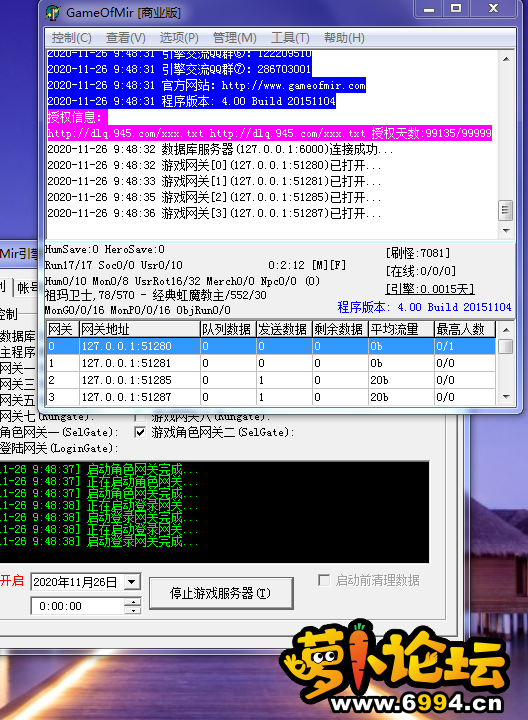Click the log pane scrollbar thumb
Image resolution: width=528 pixels, height=720 pixels.
tap(506, 211)
